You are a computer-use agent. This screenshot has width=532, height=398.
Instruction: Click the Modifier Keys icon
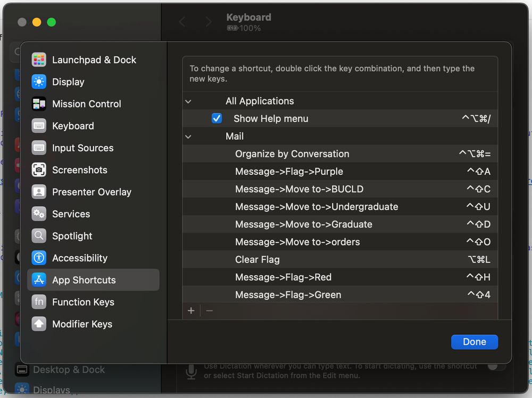pyautogui.click(x=39, y=324)
